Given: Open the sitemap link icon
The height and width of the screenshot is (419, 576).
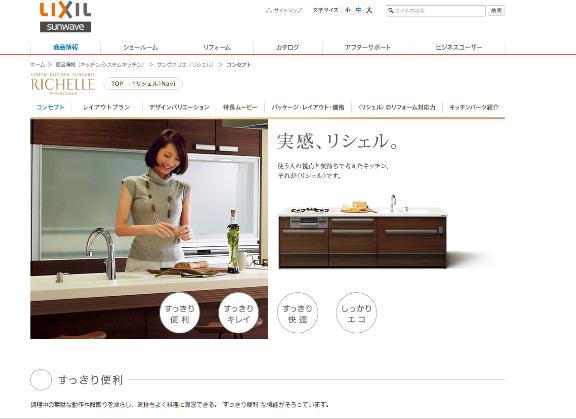Looking at the screenshot, I should click(x=268, y=10).
